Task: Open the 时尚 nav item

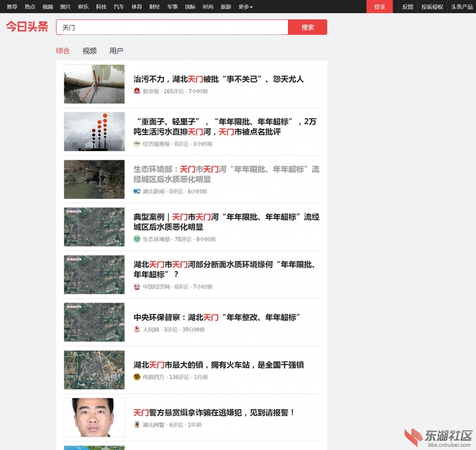Action: point(208,7)
